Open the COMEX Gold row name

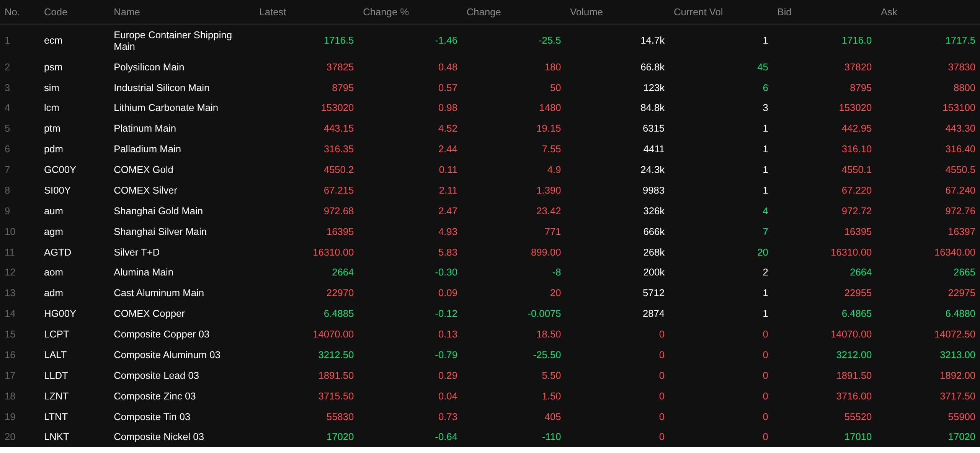144,170
